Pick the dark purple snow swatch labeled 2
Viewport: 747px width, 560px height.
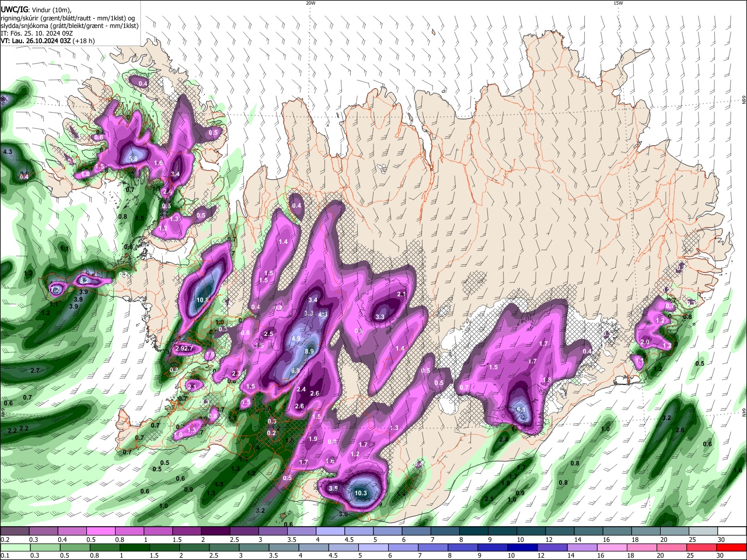click(x=215, y=531)
